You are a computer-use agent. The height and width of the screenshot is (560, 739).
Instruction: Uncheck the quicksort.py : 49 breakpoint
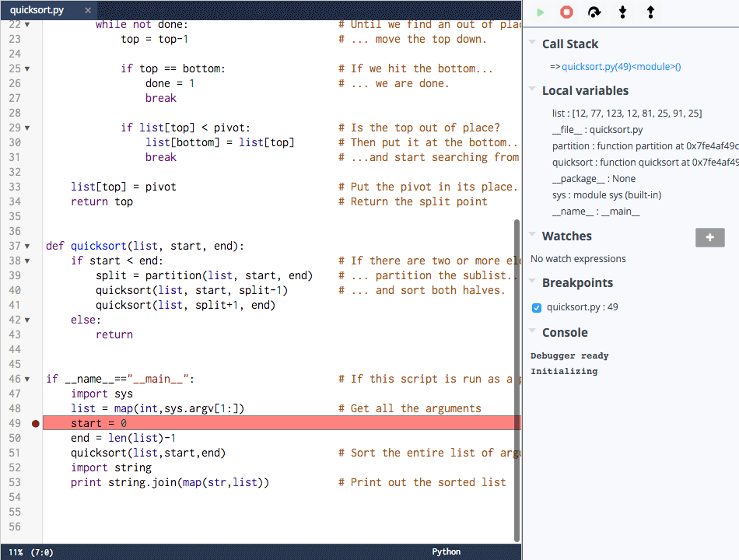pos(536,308)
